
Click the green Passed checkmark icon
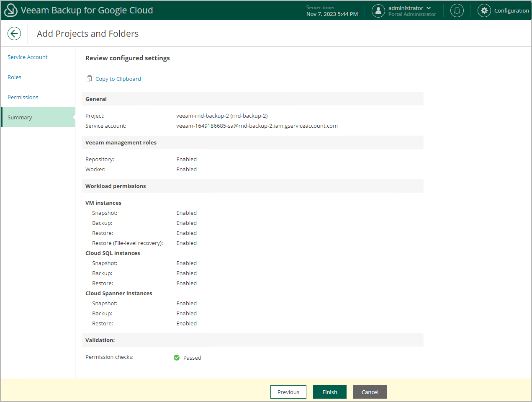(177, 358)
